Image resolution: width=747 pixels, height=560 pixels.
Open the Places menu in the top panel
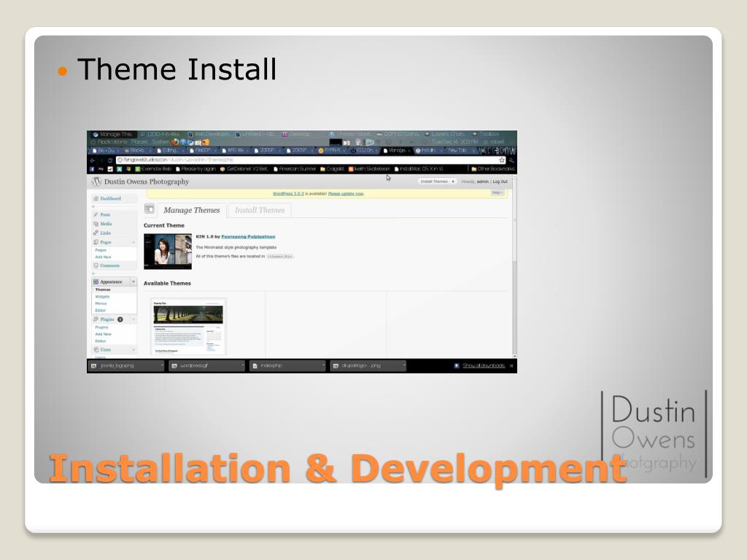click(139, 142)
